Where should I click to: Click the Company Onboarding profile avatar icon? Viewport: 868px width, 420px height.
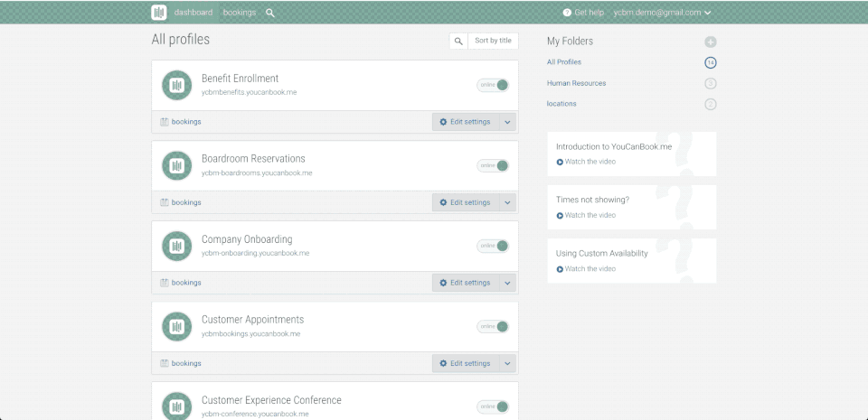[176, 246]
